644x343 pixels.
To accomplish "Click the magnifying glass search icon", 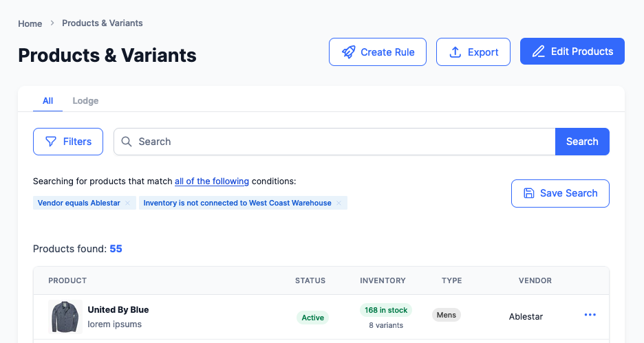I will [x=127, y=142].
